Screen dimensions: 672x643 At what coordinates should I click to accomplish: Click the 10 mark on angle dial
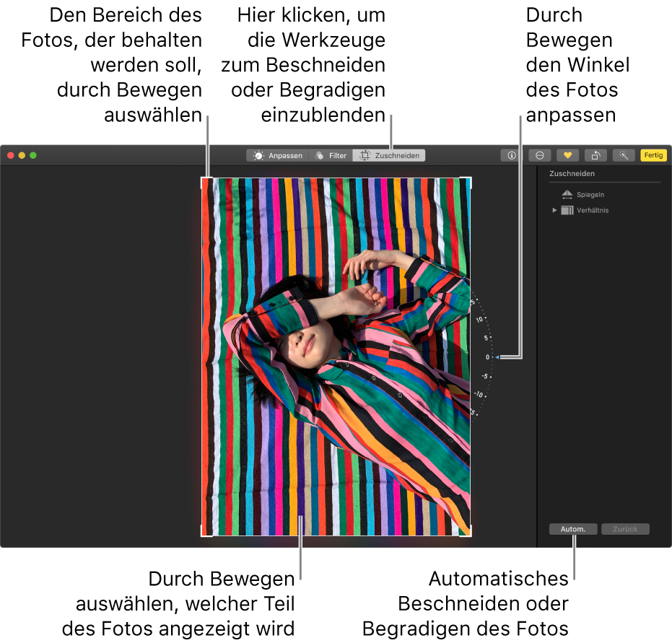[x=479, y=319]
